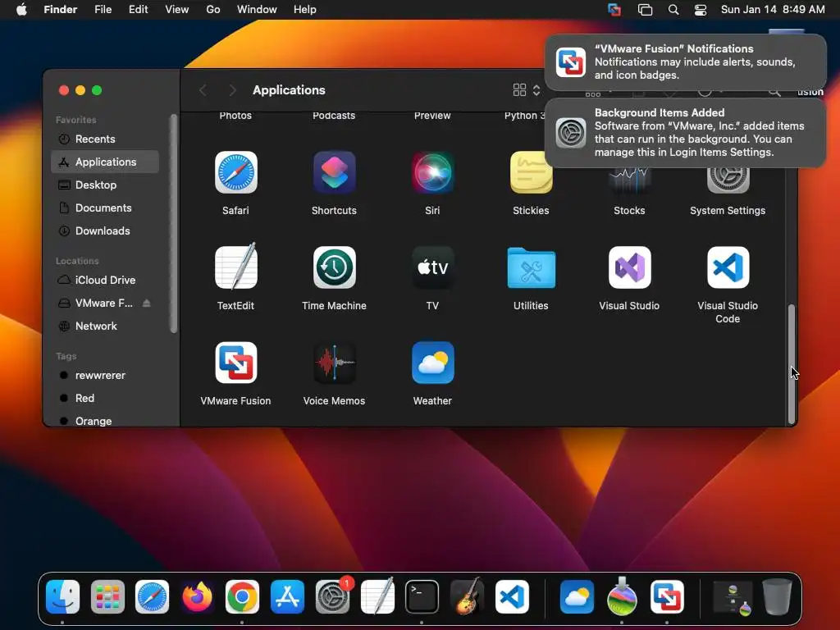840x630 pixels.
Task: Select Desktop in the Finder sidebar
Action: (x=105, y=185)
